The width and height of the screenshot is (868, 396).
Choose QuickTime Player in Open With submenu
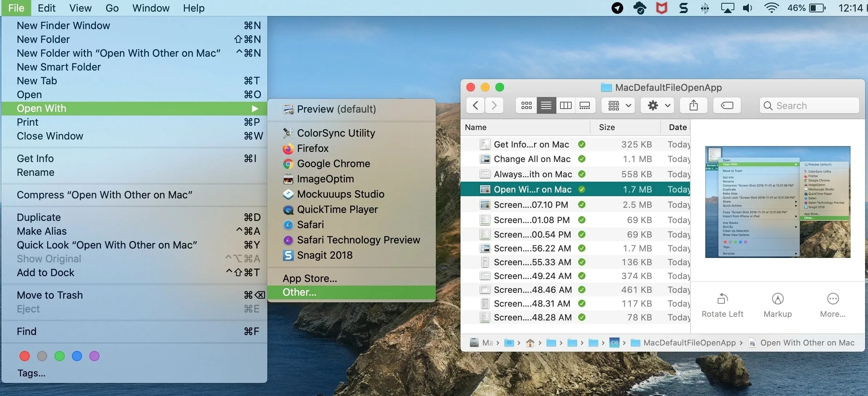pyautogui.click(x=352, y=209)
